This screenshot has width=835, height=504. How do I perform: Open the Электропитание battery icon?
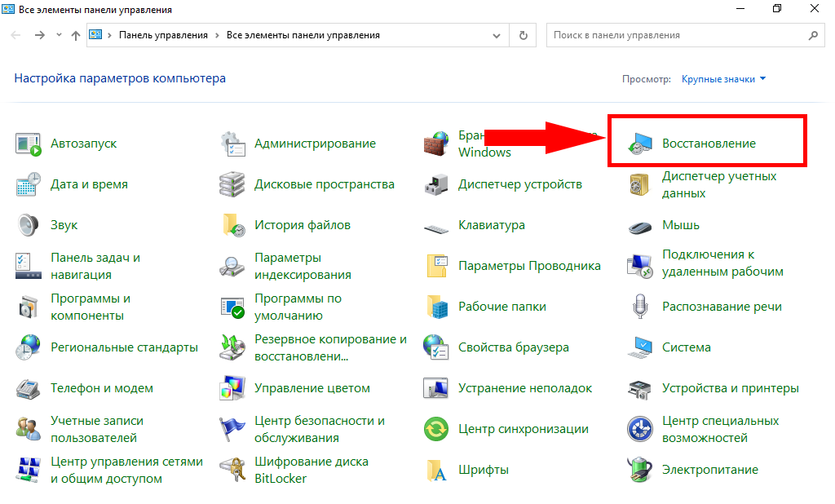tap(639, 470)
